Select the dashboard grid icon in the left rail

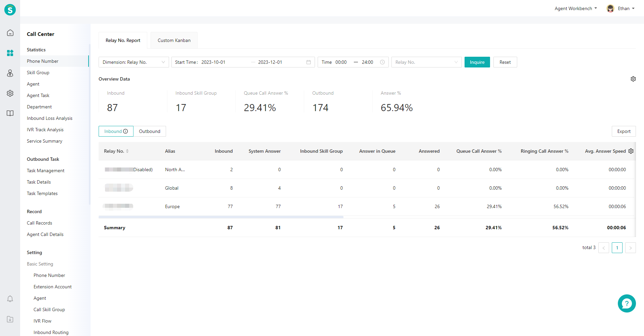(10, 53)
